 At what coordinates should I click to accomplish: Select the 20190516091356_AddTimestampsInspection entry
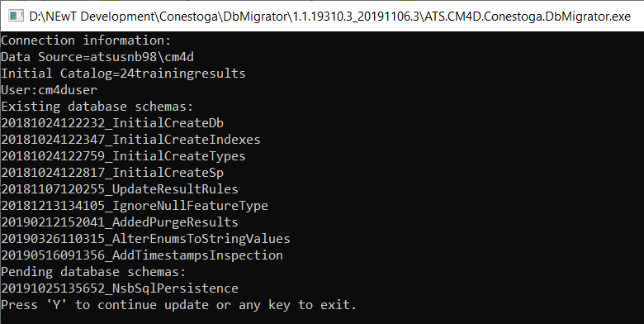142,255
